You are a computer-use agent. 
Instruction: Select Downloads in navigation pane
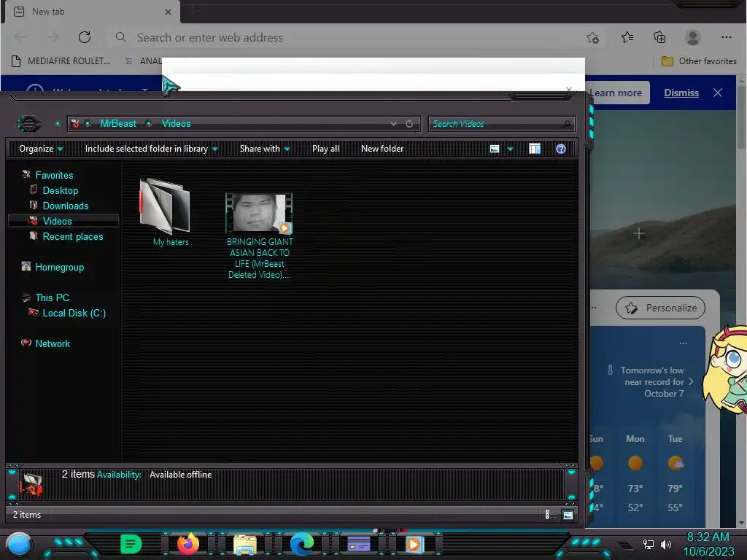click(x=66, y=206)
